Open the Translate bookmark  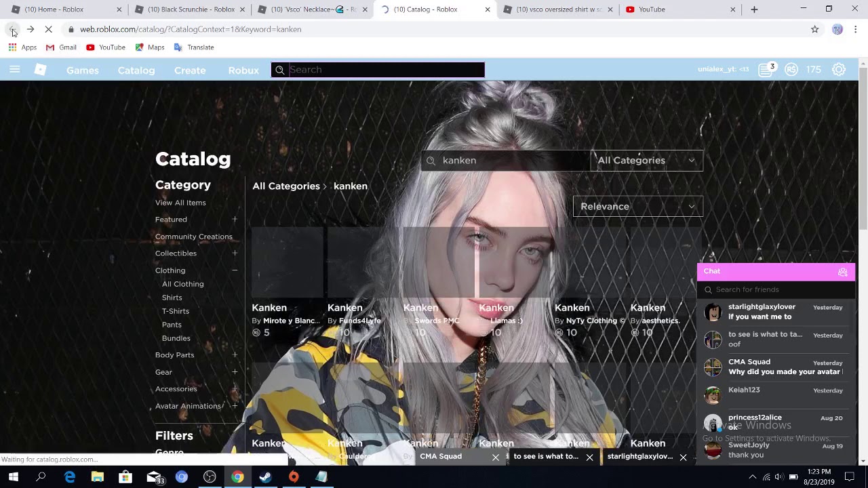tap(194, 47)
